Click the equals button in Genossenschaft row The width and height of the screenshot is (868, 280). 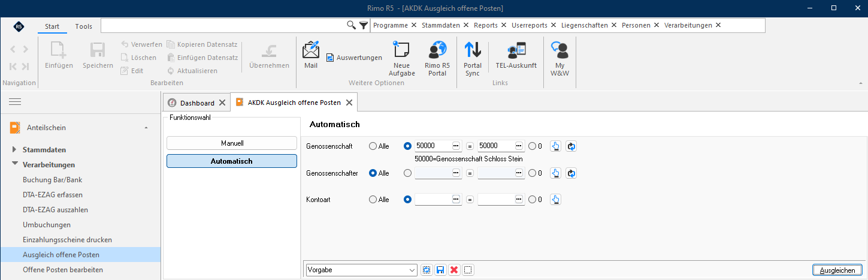(x=470, y=146)
